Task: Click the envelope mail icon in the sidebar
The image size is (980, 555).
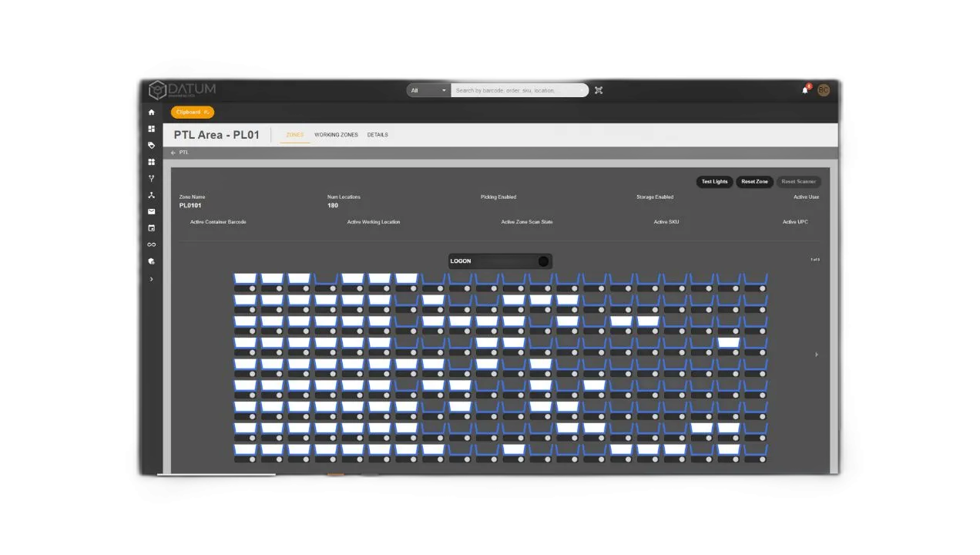Action: (151, 211)
